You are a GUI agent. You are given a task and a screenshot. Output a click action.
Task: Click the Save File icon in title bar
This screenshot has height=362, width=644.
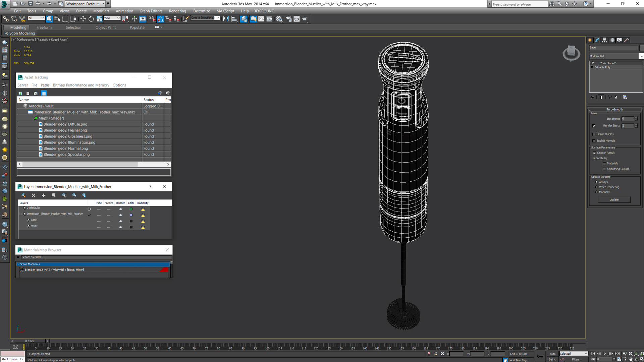coord(31,4)
